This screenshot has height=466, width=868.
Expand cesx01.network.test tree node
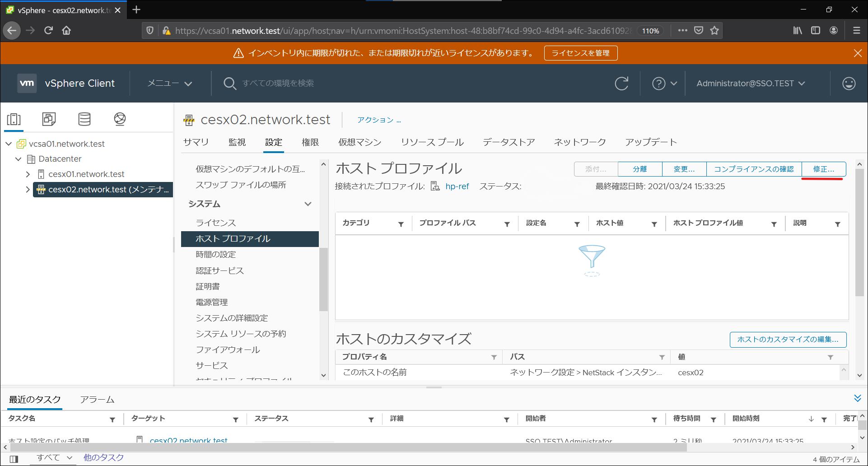click(28, 174)
